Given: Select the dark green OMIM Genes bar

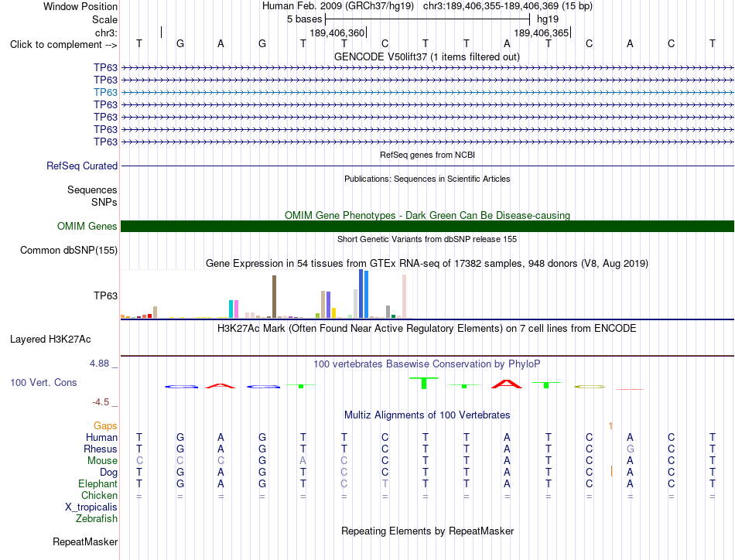Looking at the screenshot, I should pos(427,227).
